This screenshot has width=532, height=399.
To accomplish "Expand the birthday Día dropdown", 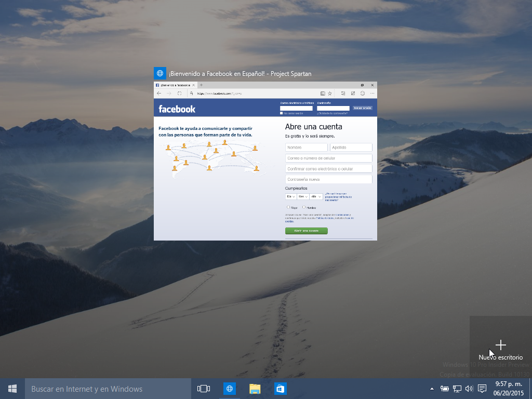I will coord(290,197).
